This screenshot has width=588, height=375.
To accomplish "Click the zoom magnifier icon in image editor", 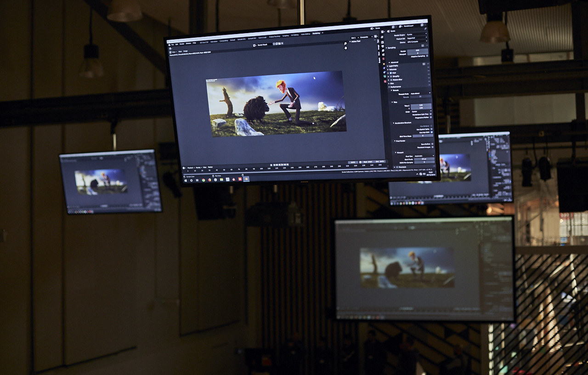I will (345, 44).
